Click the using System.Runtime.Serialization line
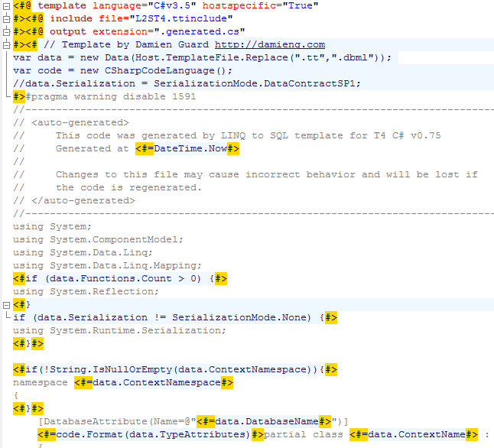This screenshot has width=494, height=448. click(x=119, y=330)
